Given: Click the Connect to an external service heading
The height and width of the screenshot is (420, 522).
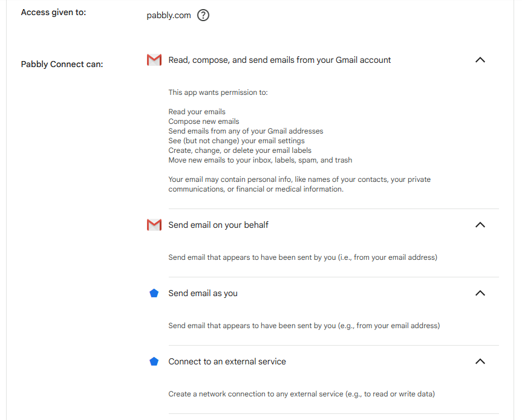Looking at the screenshot, I should pyautogui.click(x=227, y=361).
